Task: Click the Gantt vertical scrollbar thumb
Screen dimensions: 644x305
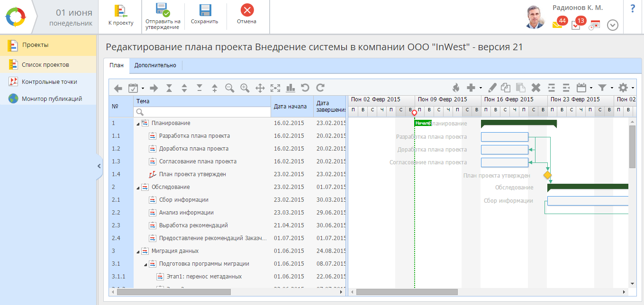Action: click(x=632, y=146)
